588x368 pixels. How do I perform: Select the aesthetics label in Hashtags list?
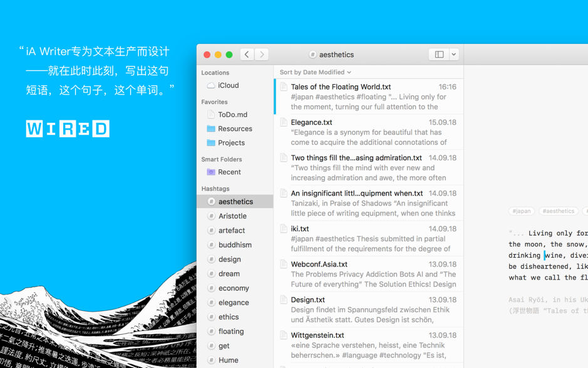[236, 202]
